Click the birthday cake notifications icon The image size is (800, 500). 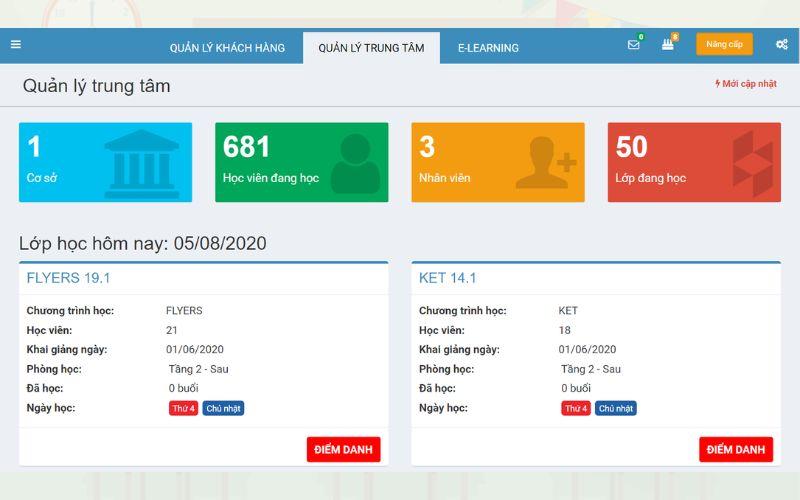667,45
